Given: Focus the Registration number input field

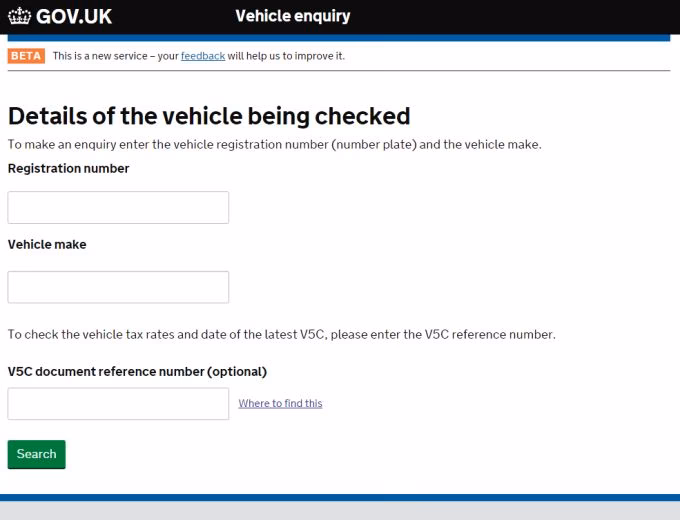Looking at the screenshot, I should (x=118, y=207).
